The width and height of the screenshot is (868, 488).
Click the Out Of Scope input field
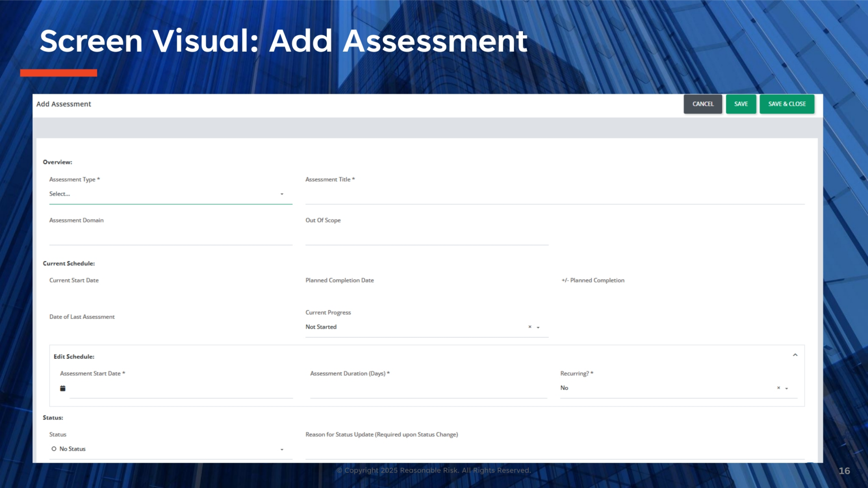[427, 236]
